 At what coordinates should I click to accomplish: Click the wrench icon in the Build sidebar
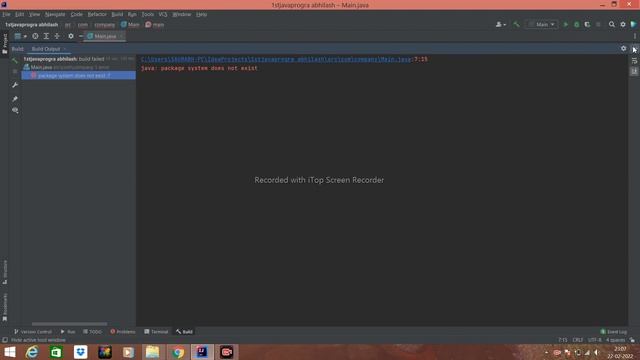point(15,85)
